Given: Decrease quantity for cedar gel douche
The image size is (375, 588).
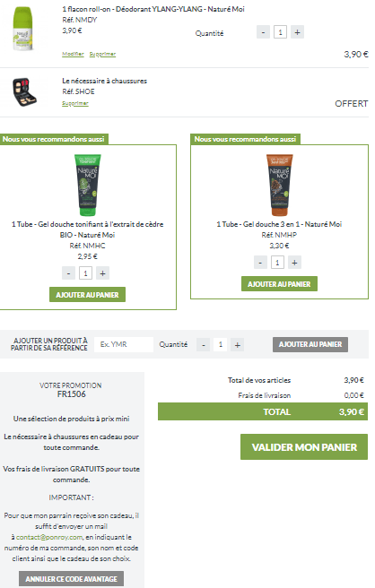Looking at the screenshot, I should [68, 273].
